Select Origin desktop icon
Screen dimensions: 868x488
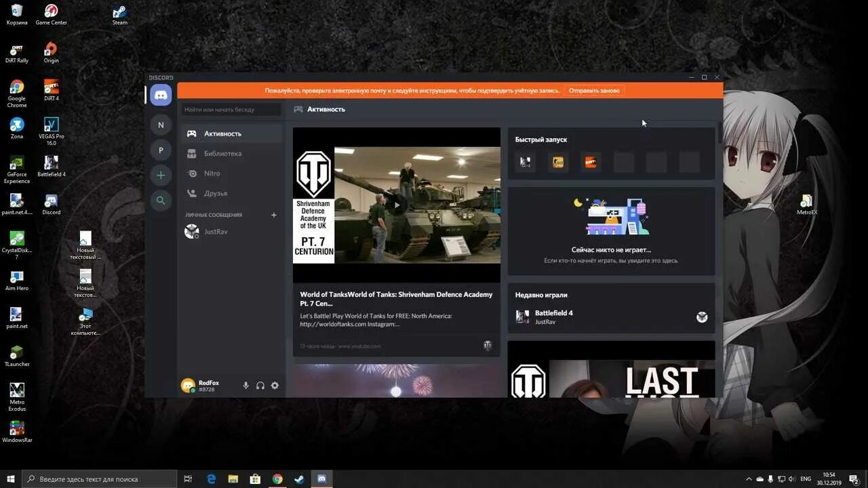(51, 52)
